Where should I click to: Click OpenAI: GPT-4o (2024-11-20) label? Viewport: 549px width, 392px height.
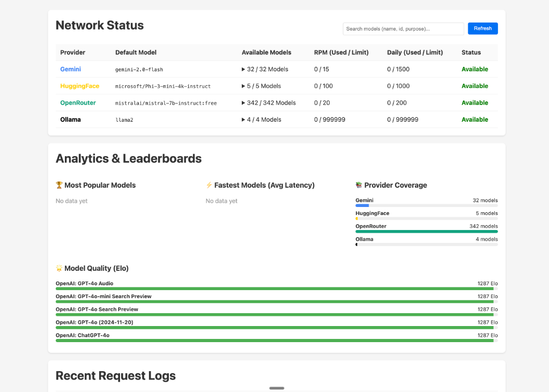94,322
